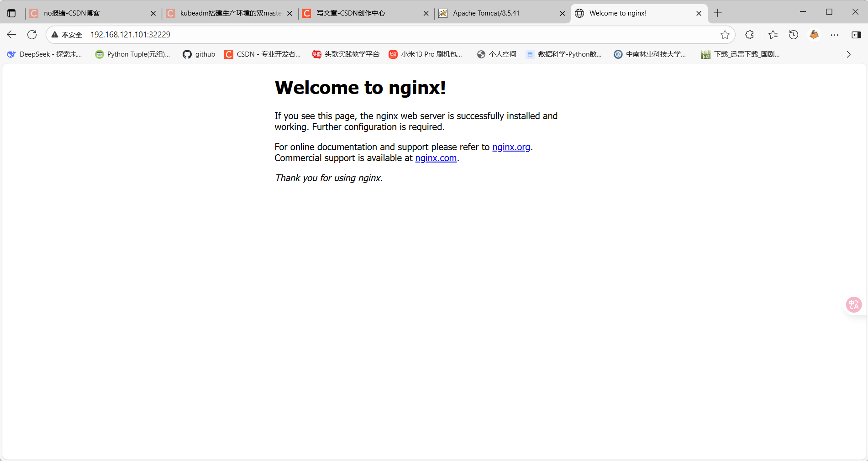Open the Python Tuple bookmark
The height and width of the screenshot is (461, 868).
click(x=132, y=54)
